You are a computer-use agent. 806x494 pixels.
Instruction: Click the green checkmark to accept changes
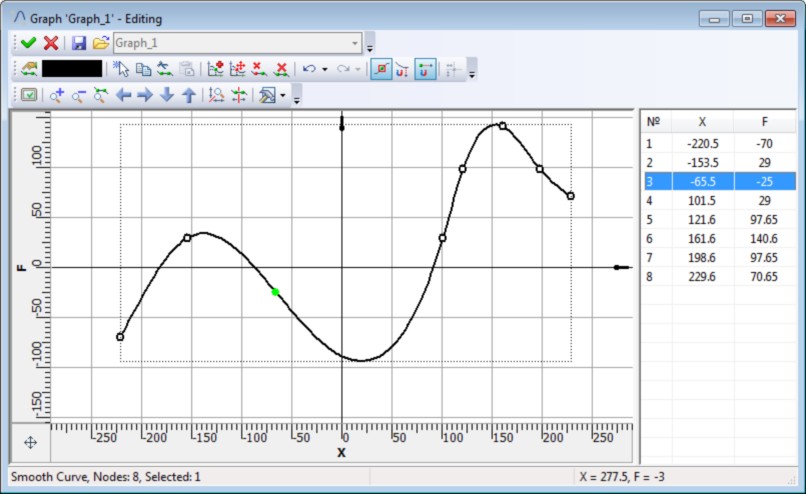pyautogui.click(x=28, y=43)
